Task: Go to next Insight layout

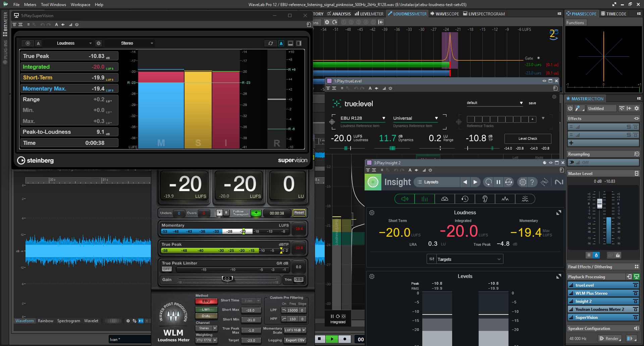Action: point(475,182)
